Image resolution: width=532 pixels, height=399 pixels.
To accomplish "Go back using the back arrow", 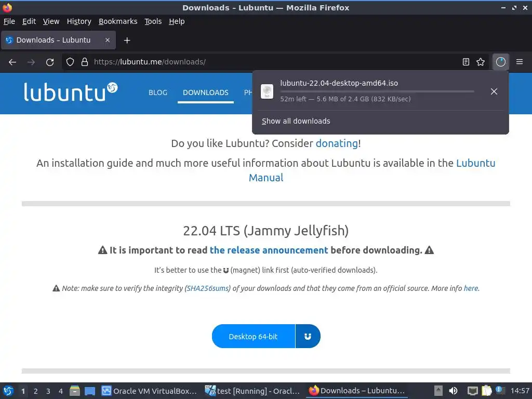I will pyautogui.click(x=12, y=62).
